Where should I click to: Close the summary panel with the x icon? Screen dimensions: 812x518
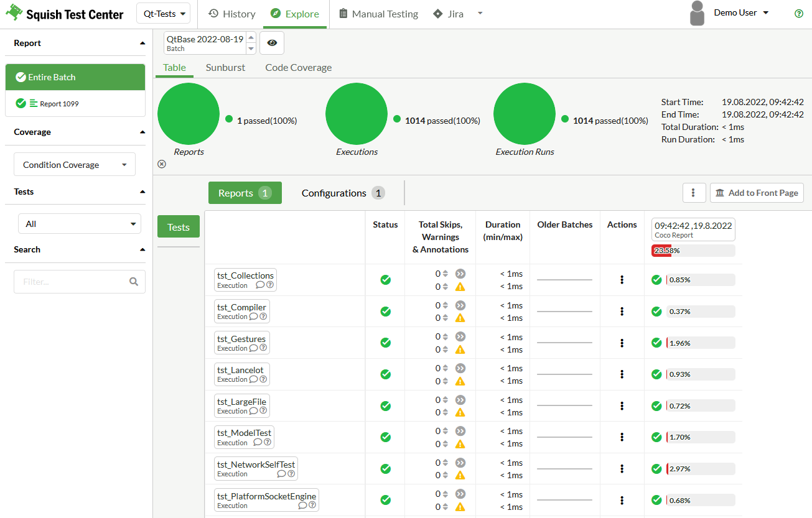click(x=162, y=164)
